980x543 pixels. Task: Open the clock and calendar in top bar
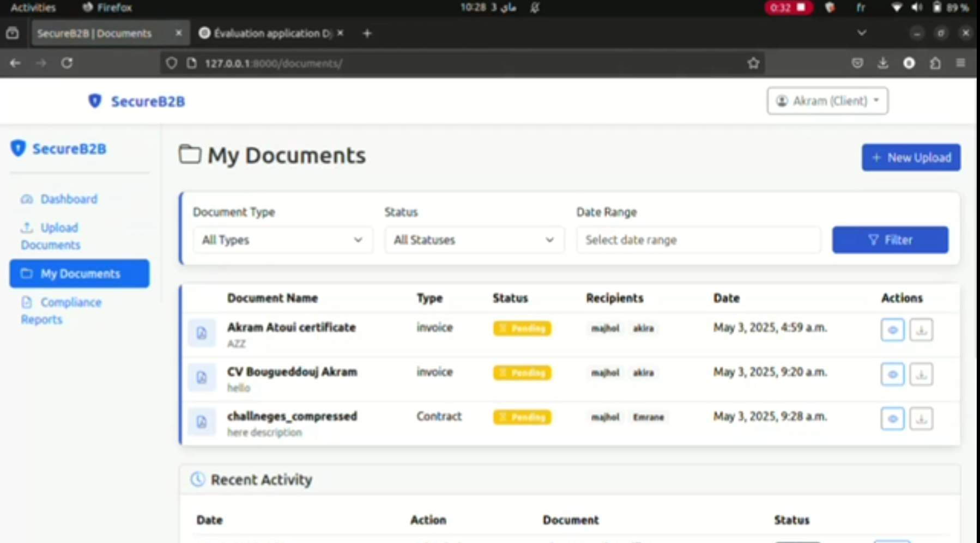488,8
